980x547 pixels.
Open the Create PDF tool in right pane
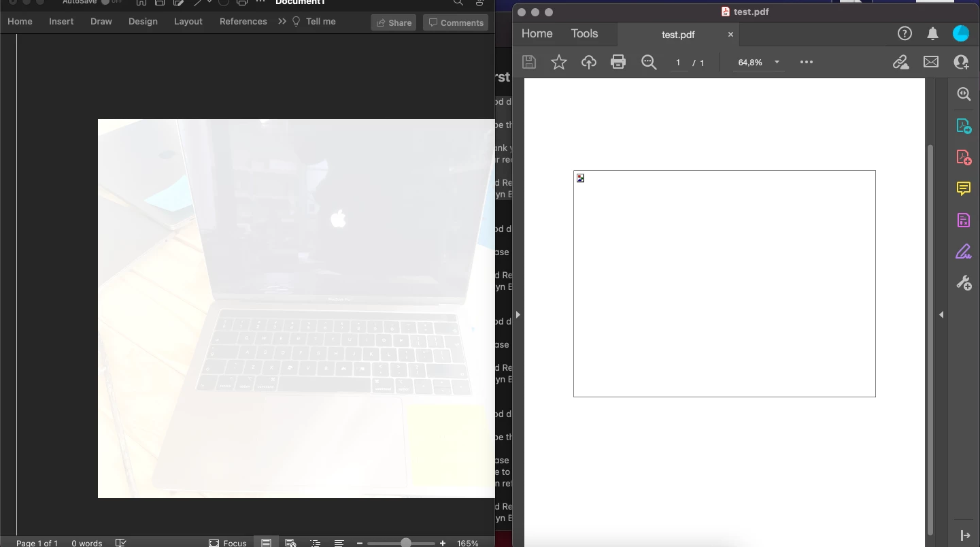[x=964, y=157]
